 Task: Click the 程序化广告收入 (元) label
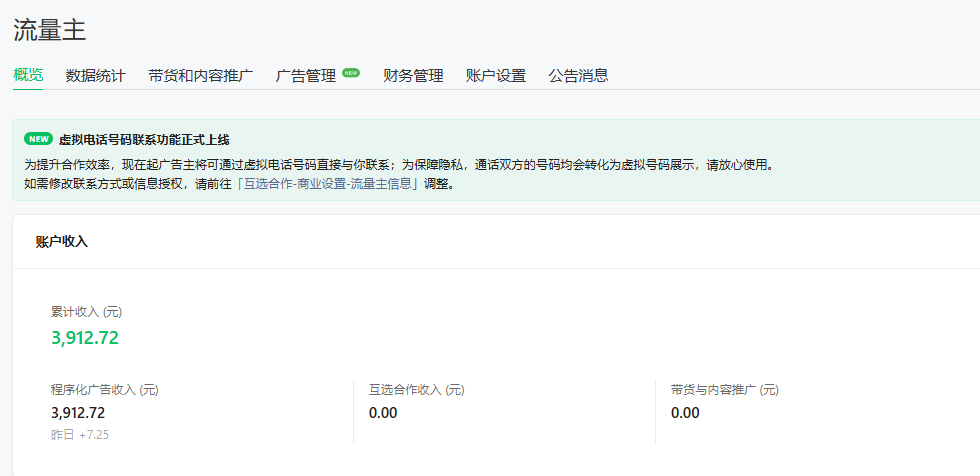click(104, 390)
